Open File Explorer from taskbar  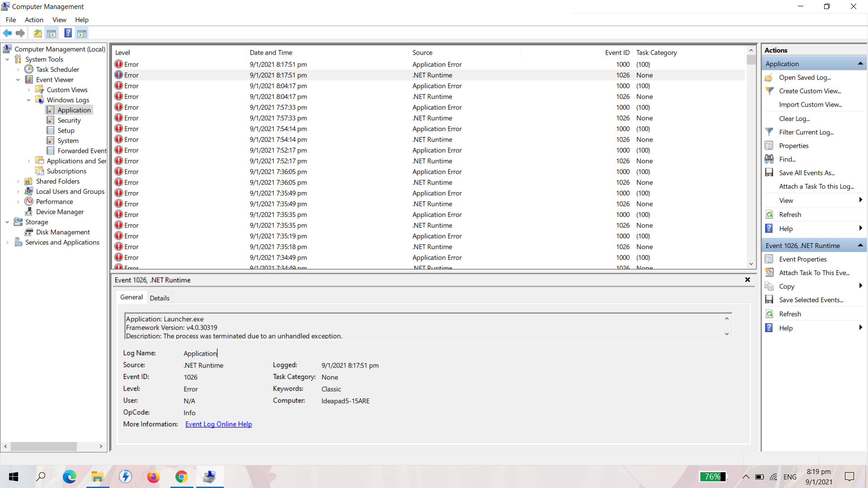click(x=98, y=477)
